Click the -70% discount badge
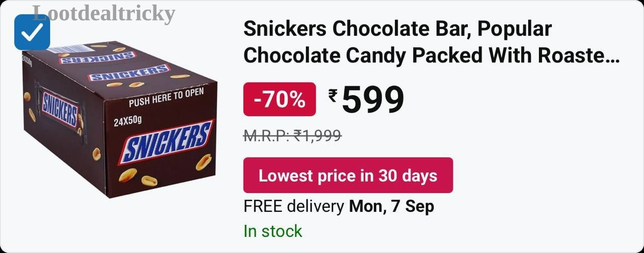This screenshot has height=253, width=644. pyautogui.click(x=280, y=100)
